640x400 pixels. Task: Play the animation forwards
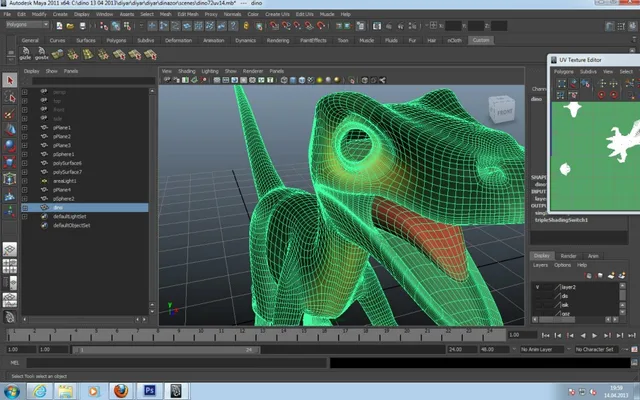(x=595, y=336)
